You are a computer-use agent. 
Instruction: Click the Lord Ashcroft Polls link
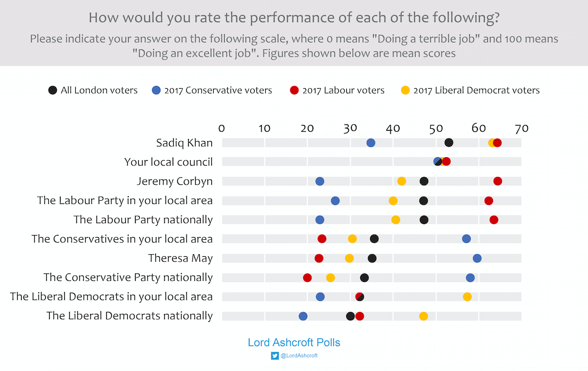coord(294,342)
